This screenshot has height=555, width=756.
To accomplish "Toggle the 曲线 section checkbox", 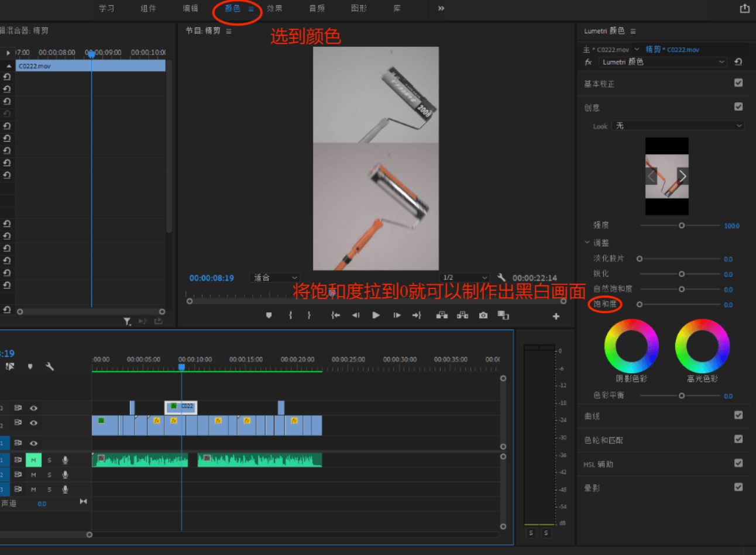I will point(738,415).
